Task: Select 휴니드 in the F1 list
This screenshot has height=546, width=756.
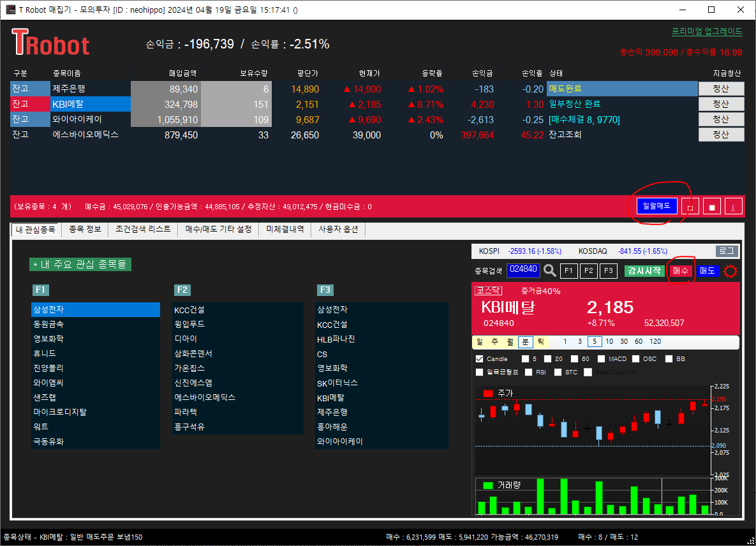Action: [x=96, y=353]
